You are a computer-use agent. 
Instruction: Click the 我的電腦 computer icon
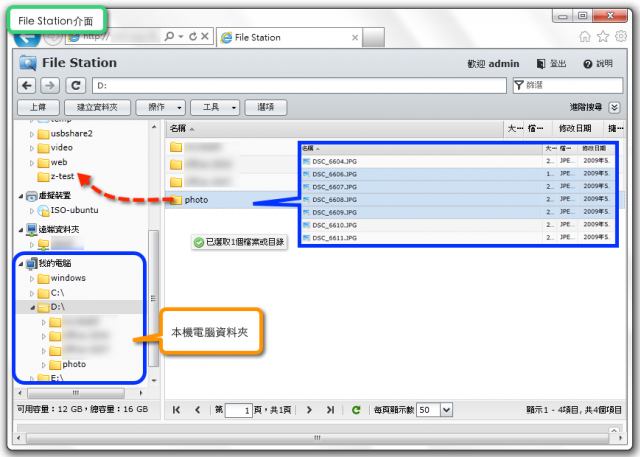(31, 264)
